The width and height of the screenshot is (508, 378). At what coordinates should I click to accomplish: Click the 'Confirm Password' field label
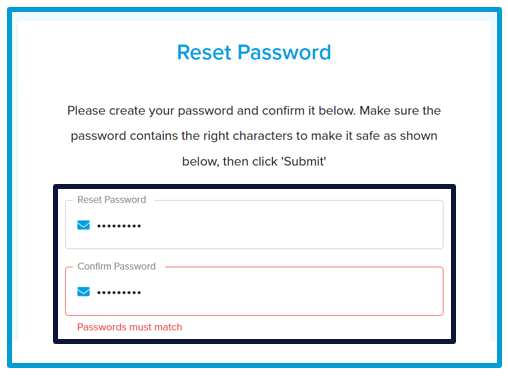[116, 266]
